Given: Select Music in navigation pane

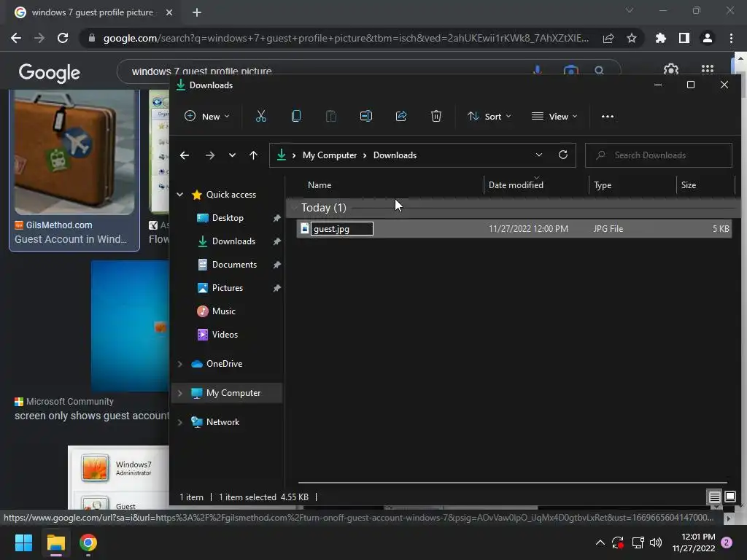Looking at the screenshot, I should pyautogui.click(x=223, y=311).
